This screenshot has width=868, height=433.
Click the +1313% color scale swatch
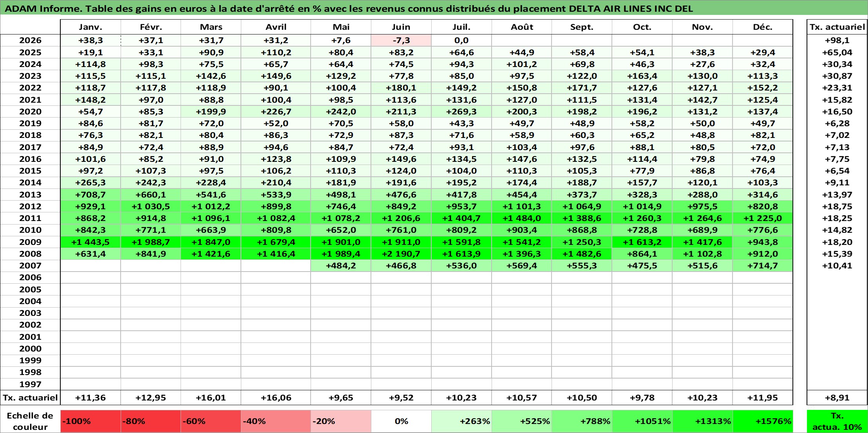click(x=702, y=421)
